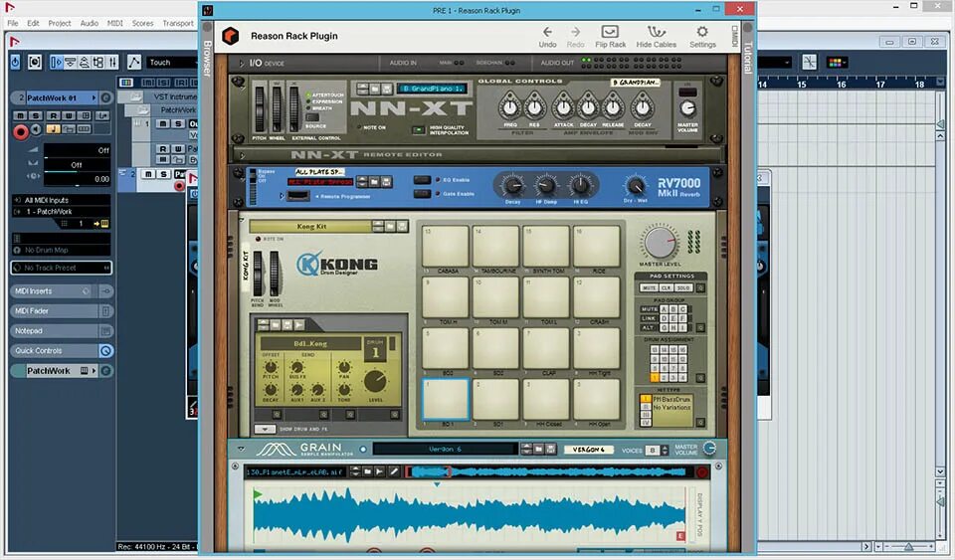Click Pad Settings CLR button
This screenshot has height=560, width=955.
(x=666, y=287)
